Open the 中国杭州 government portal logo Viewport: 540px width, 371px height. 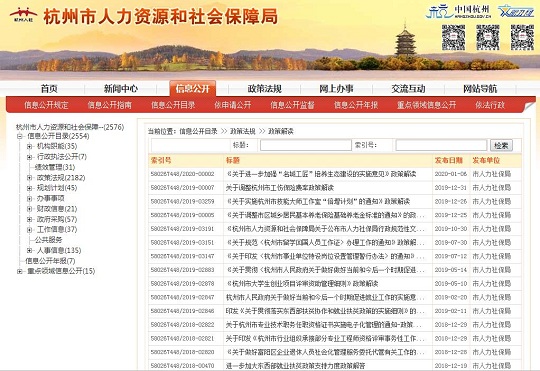click(x=458, y=11)
